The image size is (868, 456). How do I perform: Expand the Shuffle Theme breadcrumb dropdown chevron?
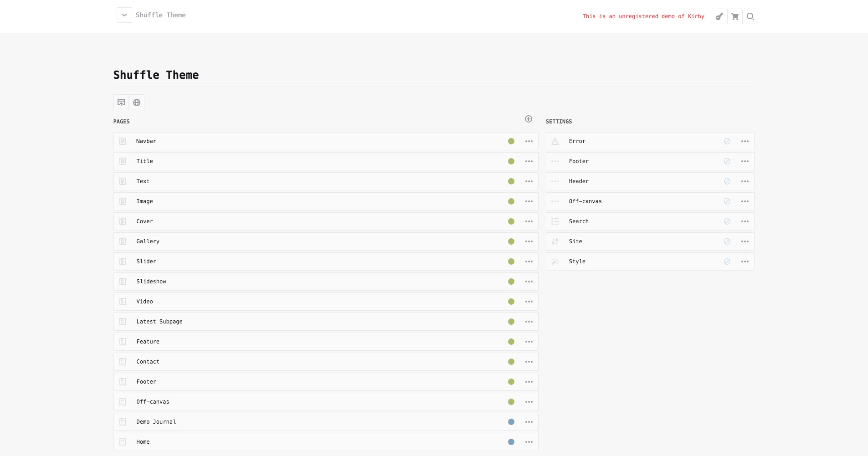(x=124, y=15)
